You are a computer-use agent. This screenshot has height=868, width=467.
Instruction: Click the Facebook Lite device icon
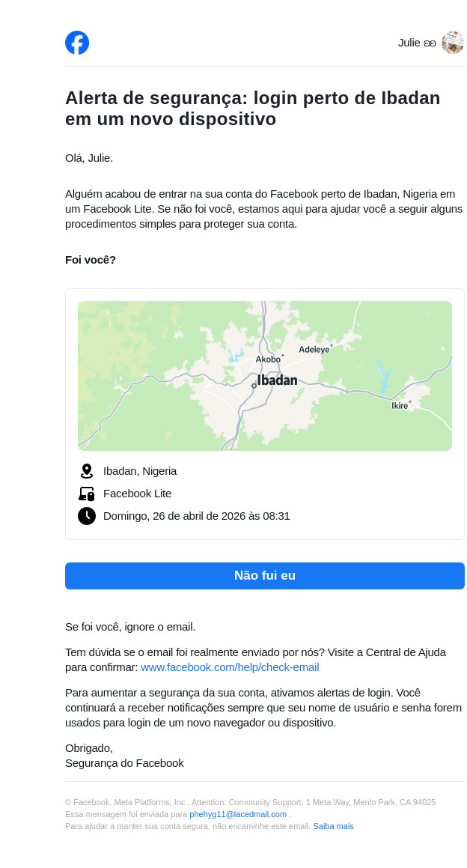click(87, 494)
